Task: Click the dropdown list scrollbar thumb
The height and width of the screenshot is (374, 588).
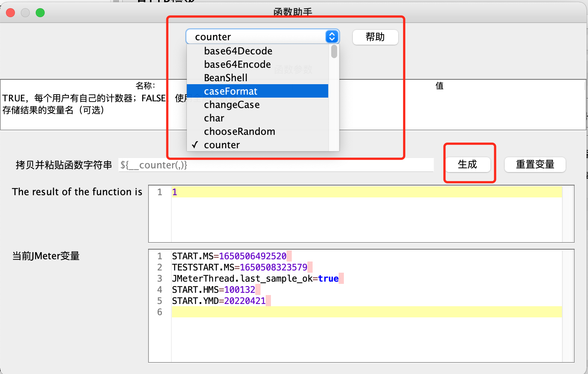Action: 334,51
